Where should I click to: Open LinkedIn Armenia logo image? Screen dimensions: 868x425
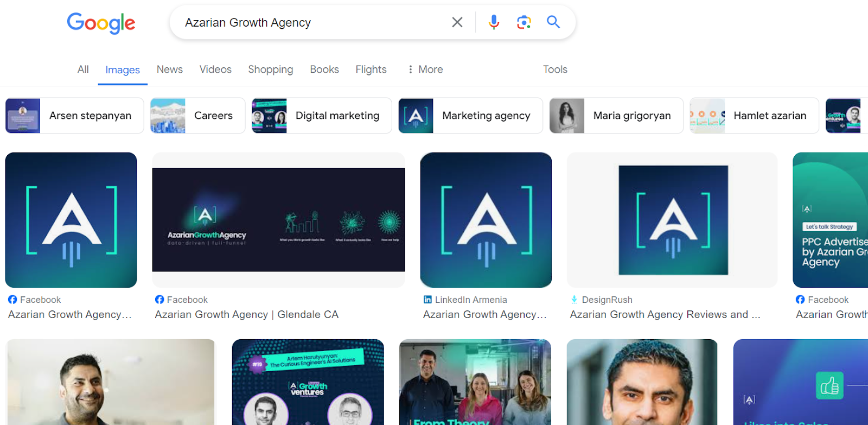486,220
